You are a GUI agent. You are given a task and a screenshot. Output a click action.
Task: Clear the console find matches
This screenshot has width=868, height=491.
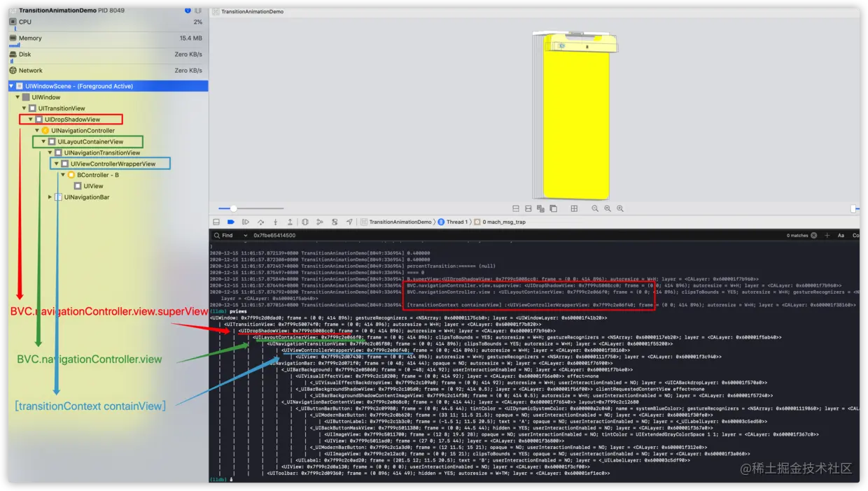pyautogui.click(x=813, y=236)
